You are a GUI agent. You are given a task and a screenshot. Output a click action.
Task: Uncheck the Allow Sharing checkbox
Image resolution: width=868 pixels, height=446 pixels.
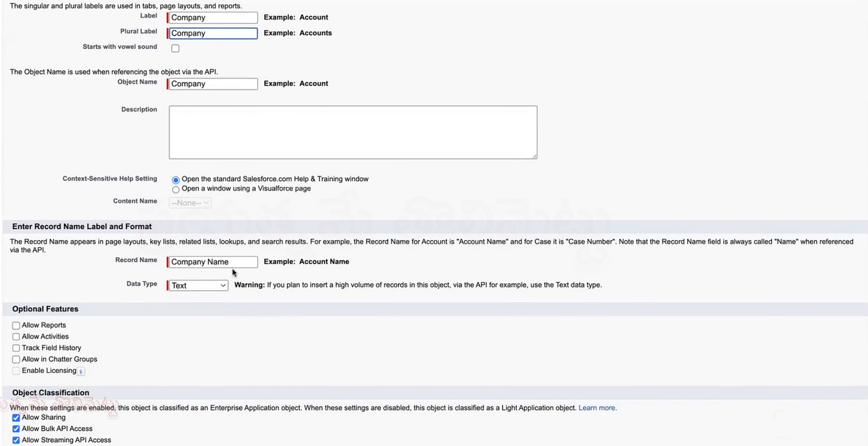16,418
